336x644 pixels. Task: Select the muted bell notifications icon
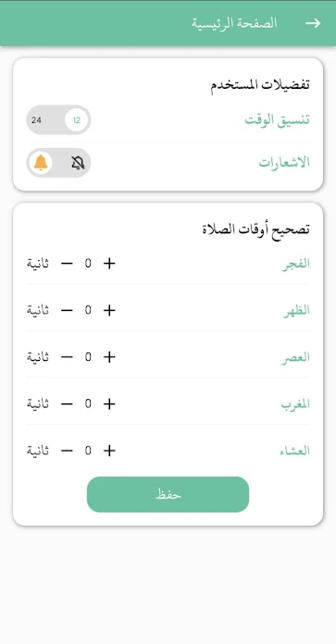pos(78,163)
